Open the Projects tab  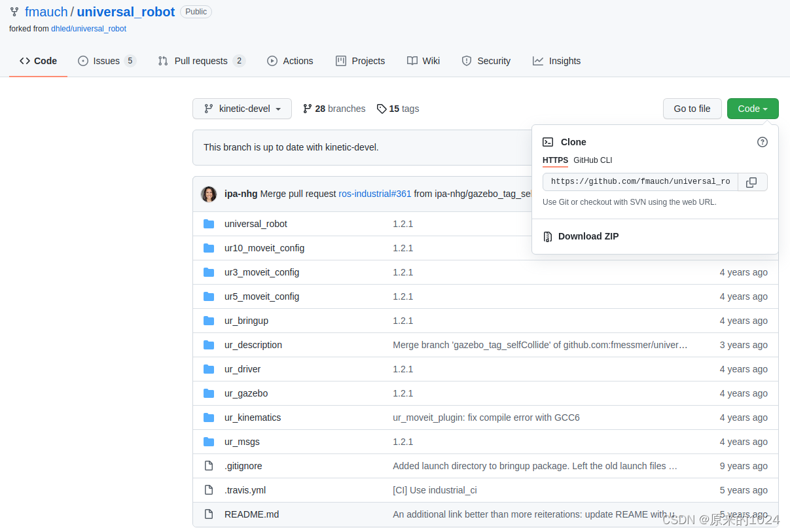click(361, 61)
